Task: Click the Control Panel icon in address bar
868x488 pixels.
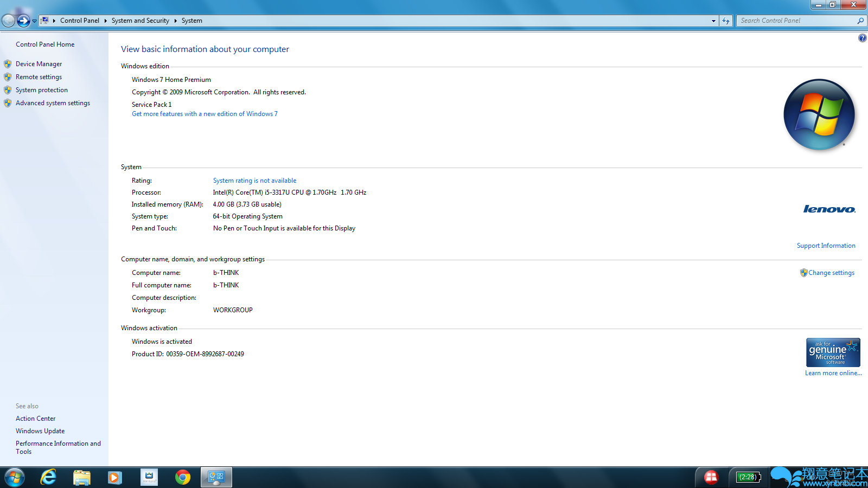Action: click(x=45, y=21)
